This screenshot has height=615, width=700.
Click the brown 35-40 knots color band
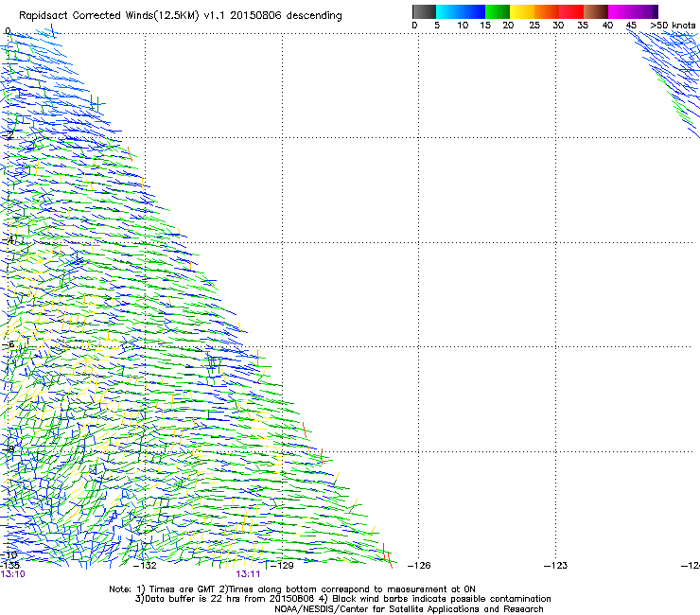(x=596, y=11)
